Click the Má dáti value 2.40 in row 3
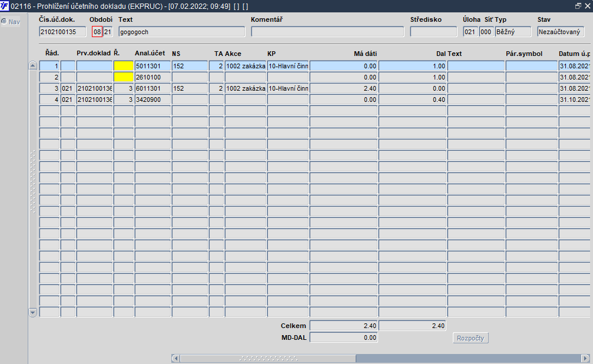This screenshot has width=593, height=364. pos(343,88)
